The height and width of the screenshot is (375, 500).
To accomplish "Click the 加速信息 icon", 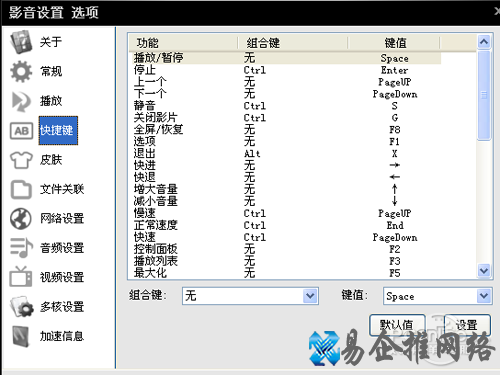I will click(21, 336).
